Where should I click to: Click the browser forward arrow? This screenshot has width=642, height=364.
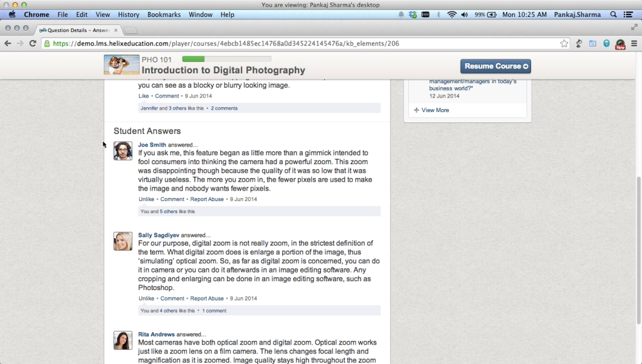[x=20, y=43]
